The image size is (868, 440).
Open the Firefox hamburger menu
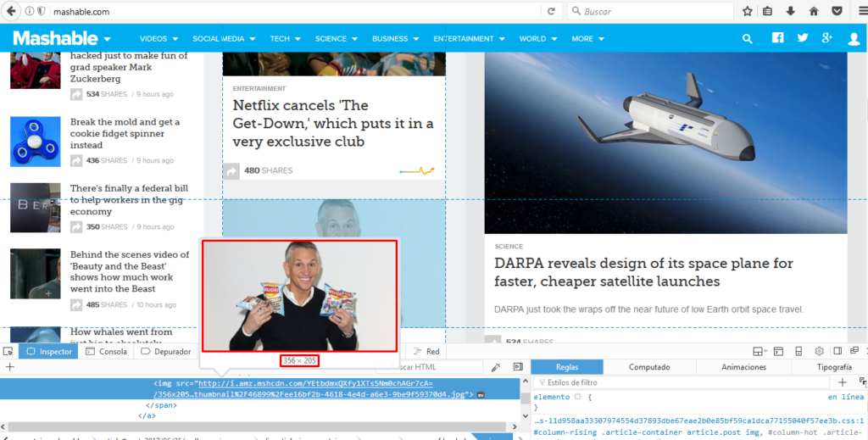coord(862,11)
